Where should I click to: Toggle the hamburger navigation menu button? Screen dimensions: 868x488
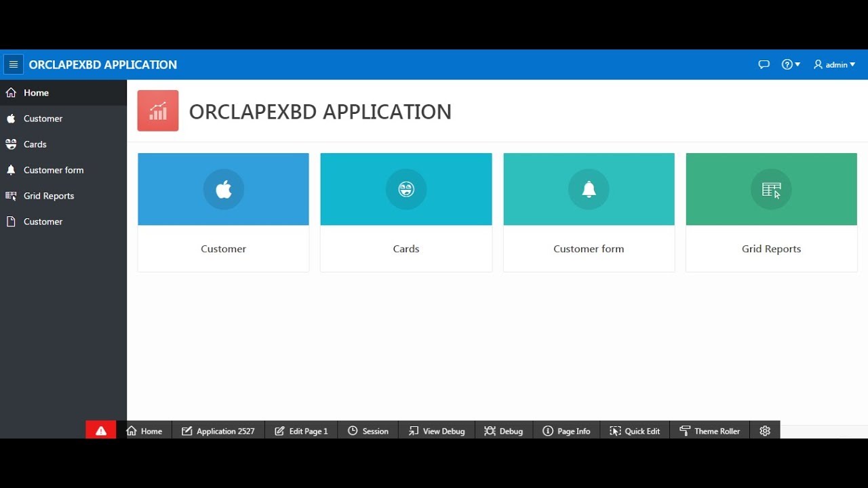coord(14,64)
